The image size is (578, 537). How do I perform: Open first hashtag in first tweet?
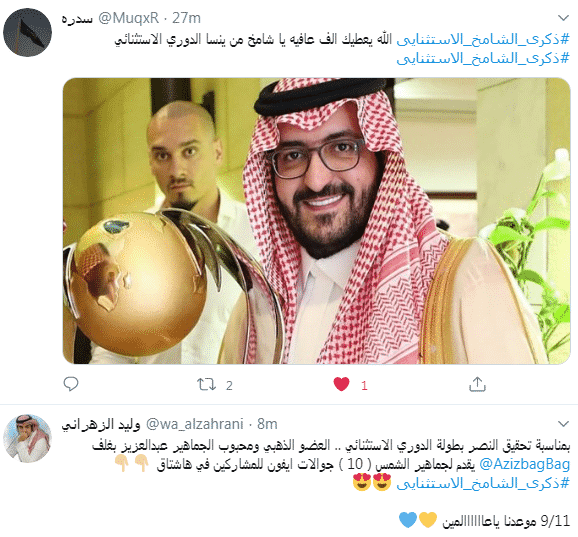coord(483,39)
